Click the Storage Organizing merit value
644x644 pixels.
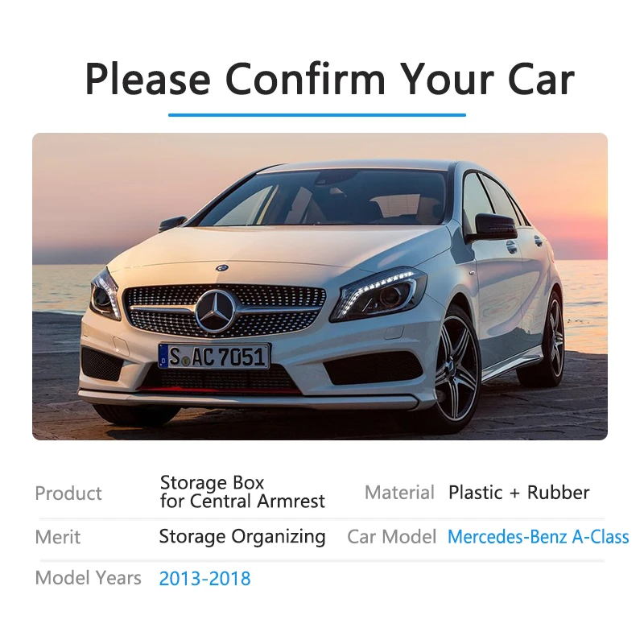click(242, 537)
